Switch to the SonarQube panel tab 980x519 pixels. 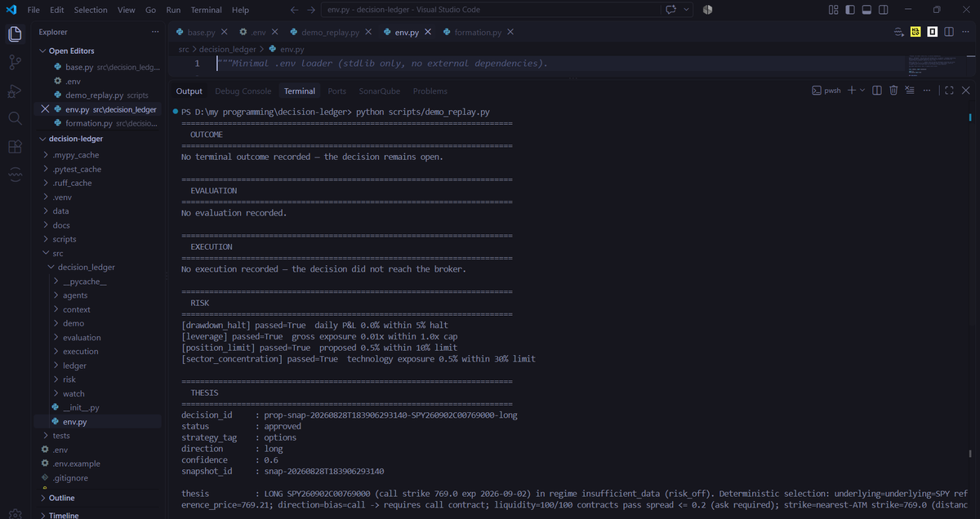coord(379,91)
